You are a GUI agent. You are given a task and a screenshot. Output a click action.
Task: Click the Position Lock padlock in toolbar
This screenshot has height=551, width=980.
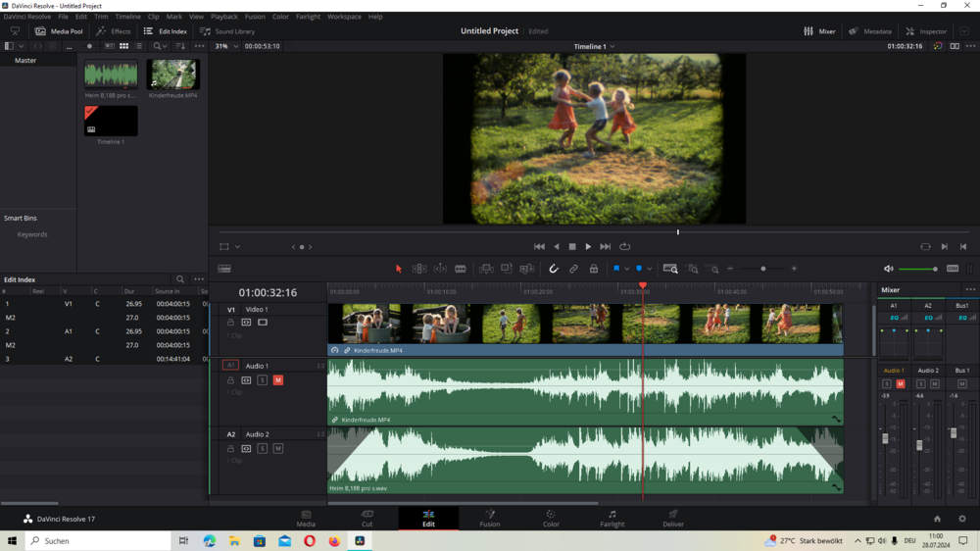pyautogui.click(x=593, y=269)
